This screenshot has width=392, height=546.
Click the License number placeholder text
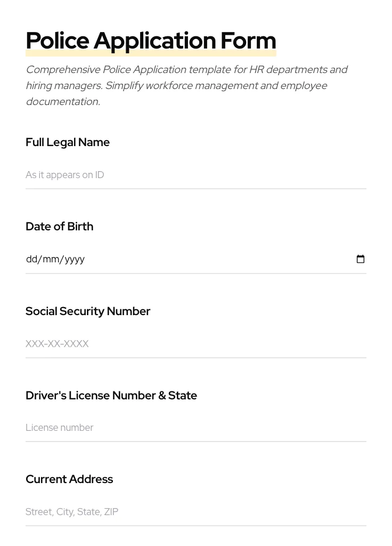[x=60, y=428]
